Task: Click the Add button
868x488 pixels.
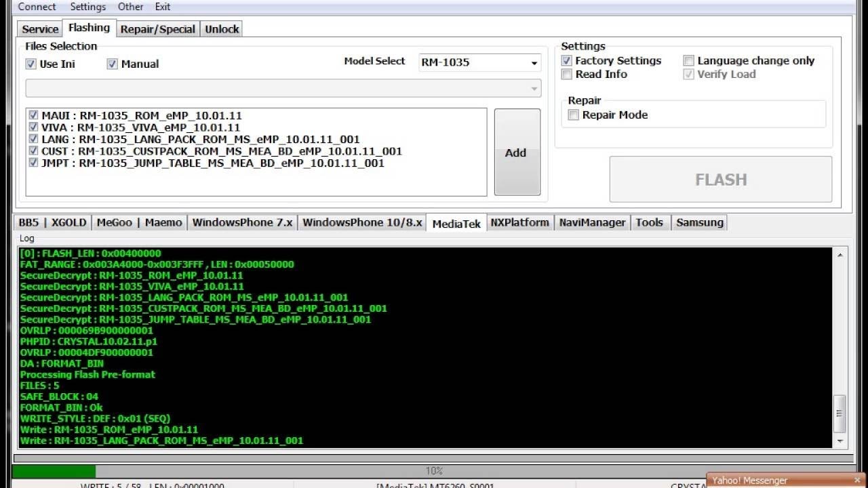Action: (x=517, y=152)
